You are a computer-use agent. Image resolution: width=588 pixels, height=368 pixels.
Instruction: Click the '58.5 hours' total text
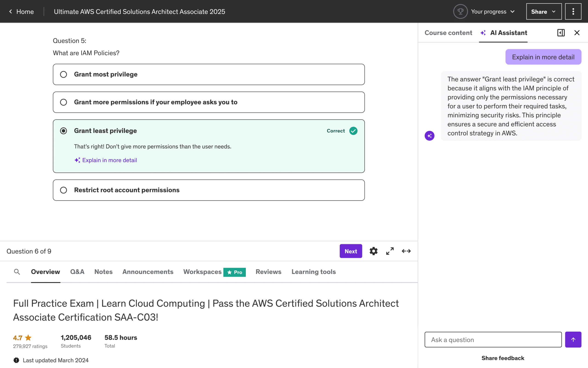(x=121, y=338)
